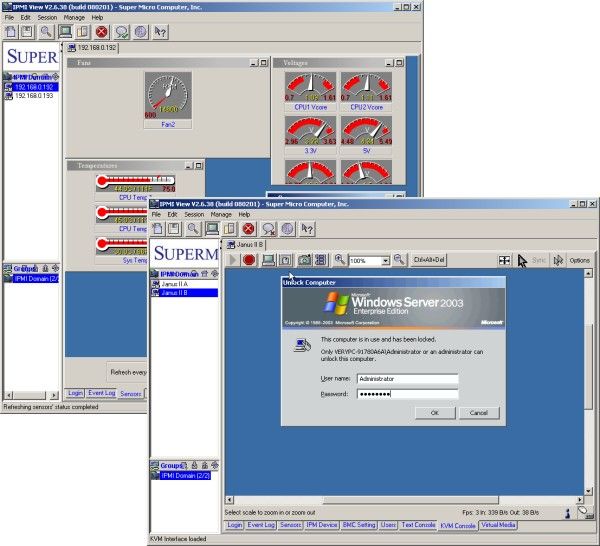This screenshot has width=600, height=546.
Task: Click the pointer question-mark help icon in front window
Action: click(307, 229)
